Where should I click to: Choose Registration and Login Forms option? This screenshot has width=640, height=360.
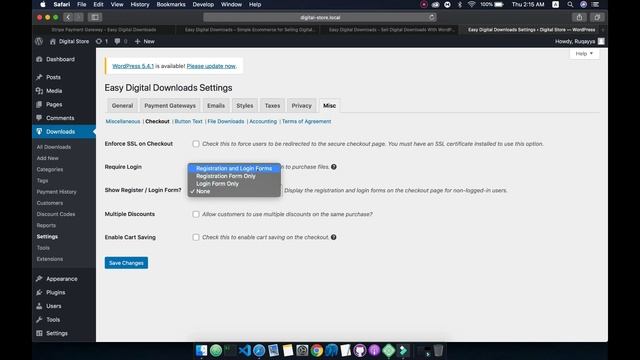click(x=234, y=168)
